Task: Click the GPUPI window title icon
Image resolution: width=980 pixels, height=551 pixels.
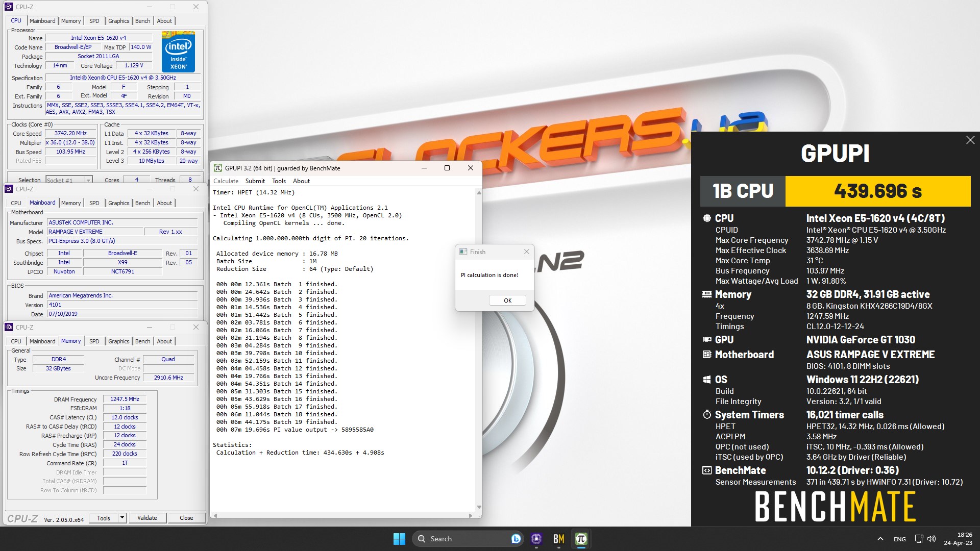Action: (218, 168)
